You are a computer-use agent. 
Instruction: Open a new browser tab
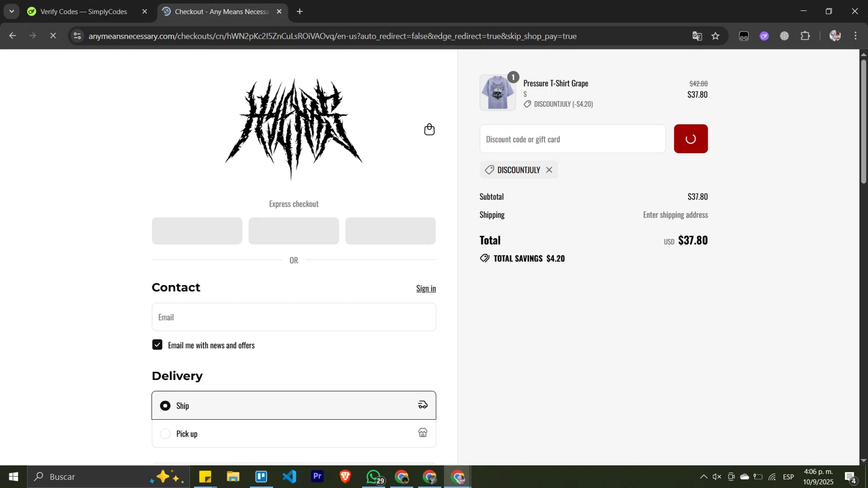pos(300,12)
